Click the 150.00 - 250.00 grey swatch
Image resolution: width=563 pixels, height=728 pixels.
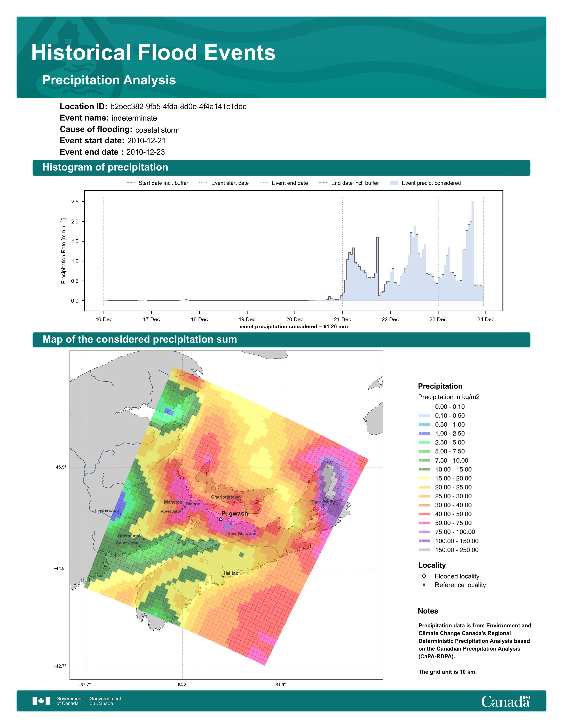tap(424, 550)
